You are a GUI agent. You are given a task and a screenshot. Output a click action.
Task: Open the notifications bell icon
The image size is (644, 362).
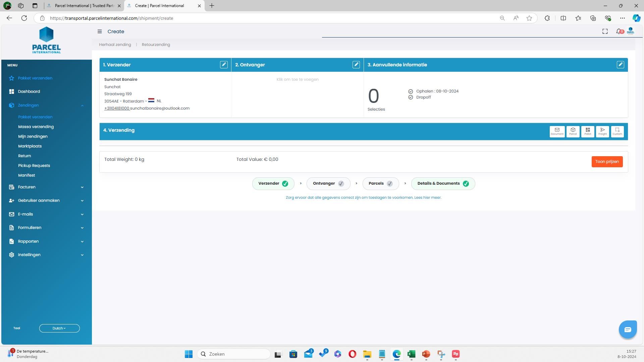[619, 31]
